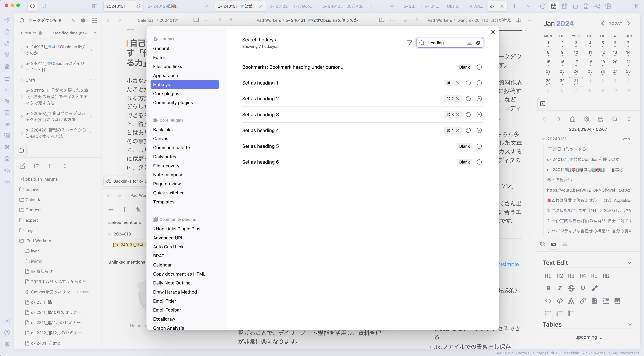Open the Calendar folder in file explorer
This screenshot has width=644, height=356.
click(34, 200)
